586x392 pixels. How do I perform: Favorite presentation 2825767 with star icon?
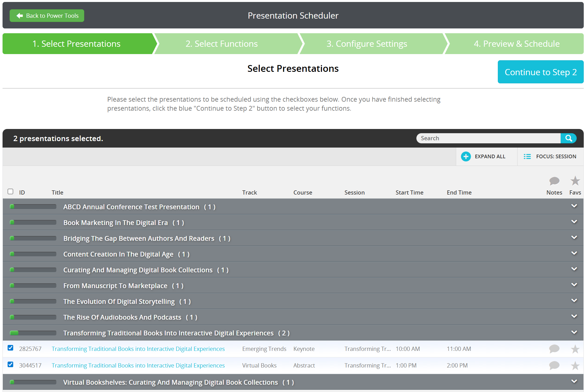pyautogui.click(x=575, y=349)
